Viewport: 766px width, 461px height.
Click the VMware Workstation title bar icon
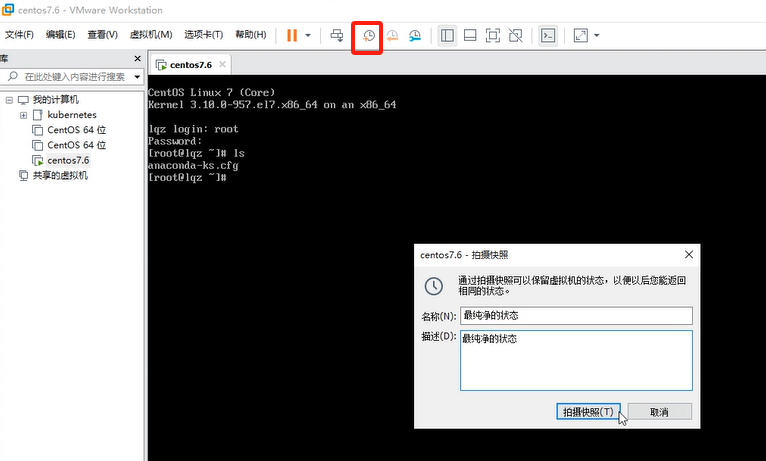pyautogui.click(x=7, y=9)
